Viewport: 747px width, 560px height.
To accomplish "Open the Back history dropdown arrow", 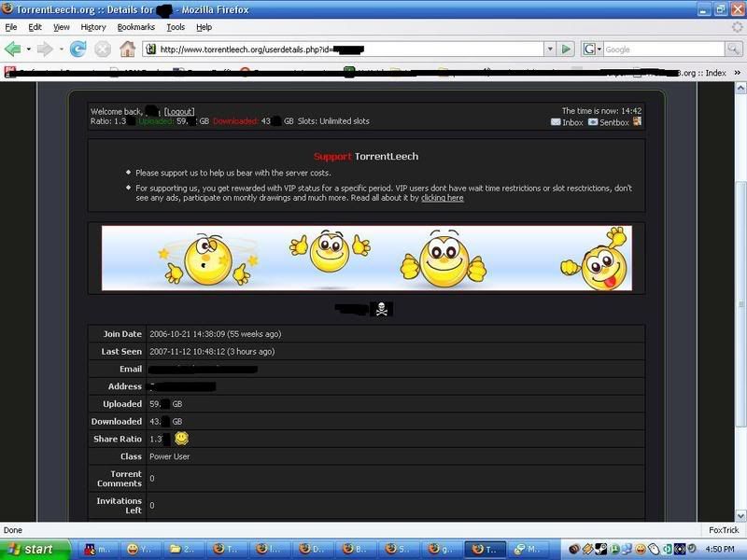I will 29,49.
